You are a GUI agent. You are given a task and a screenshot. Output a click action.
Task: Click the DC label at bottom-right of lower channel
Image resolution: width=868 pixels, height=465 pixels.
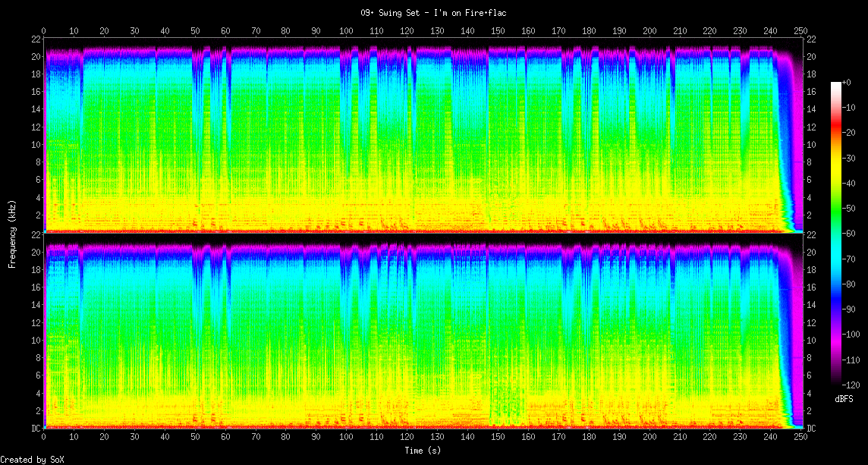(x=810, y=428)
